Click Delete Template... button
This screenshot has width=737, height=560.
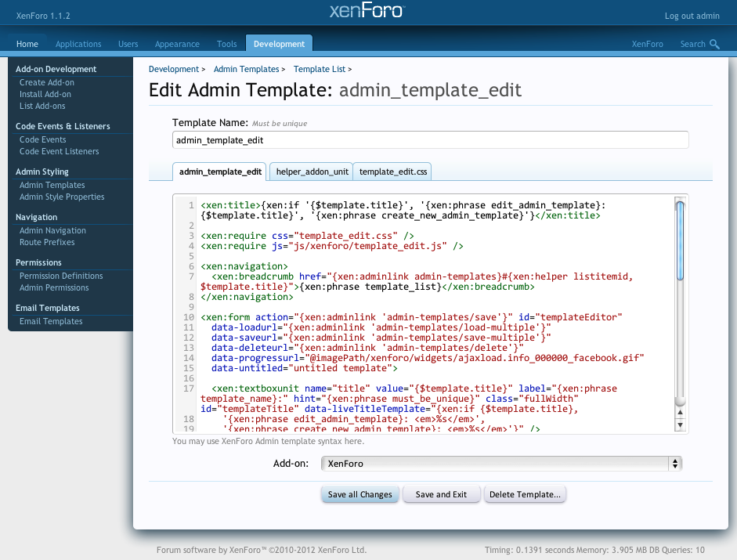coord(525,494)
